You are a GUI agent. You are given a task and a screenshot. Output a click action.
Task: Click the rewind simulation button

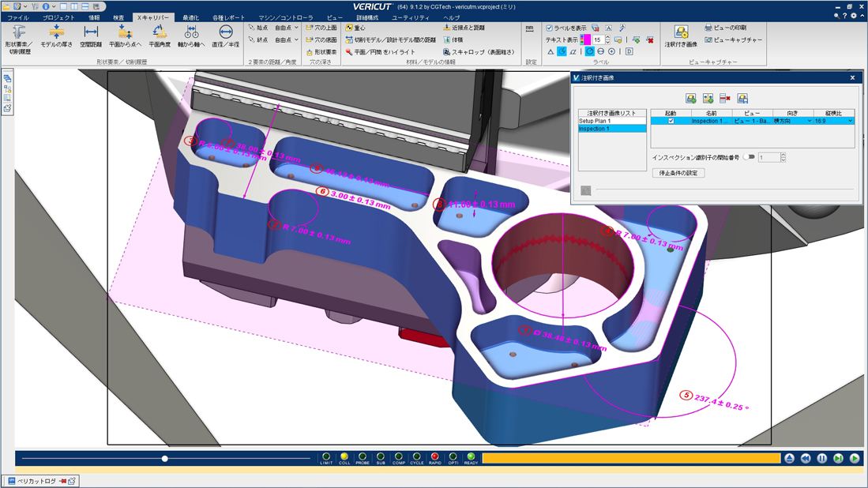pyautogui.click(x=806, y=458)
